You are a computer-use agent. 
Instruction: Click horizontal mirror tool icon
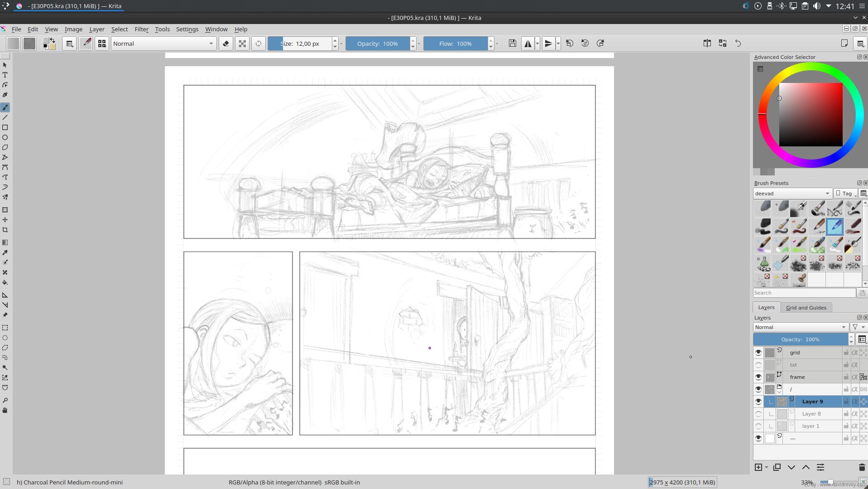528,44
